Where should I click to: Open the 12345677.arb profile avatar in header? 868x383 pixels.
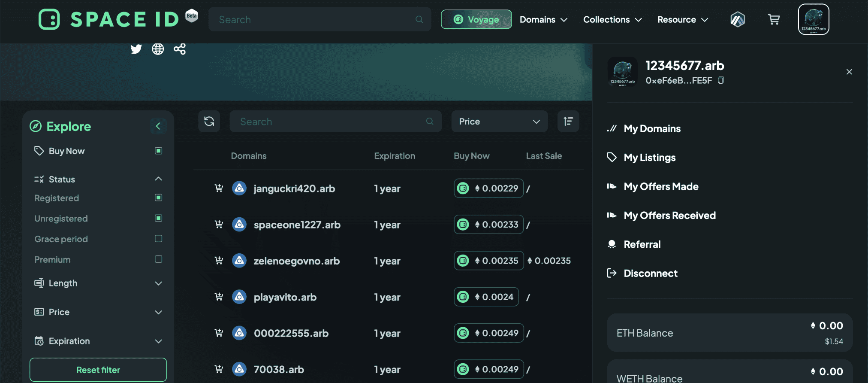click(814, 19)
